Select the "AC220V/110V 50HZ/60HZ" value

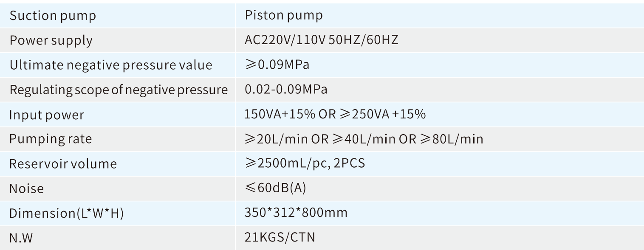pyautogui.click(x=322, y=41)
